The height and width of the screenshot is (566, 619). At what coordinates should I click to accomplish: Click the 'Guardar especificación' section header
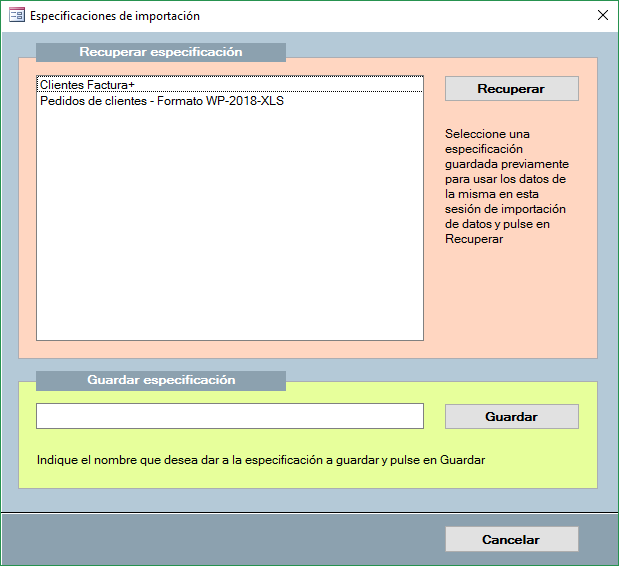tap(161, 380)
